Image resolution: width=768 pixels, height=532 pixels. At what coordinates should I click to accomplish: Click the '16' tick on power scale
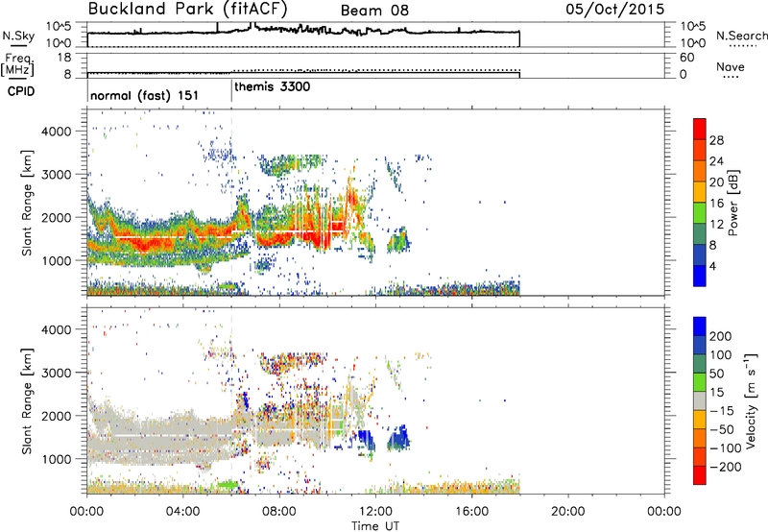pyautogui.click(x=716, y=203)
